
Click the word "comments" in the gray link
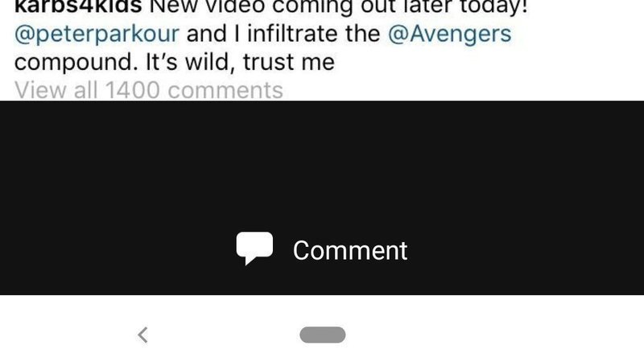point(225,91)
